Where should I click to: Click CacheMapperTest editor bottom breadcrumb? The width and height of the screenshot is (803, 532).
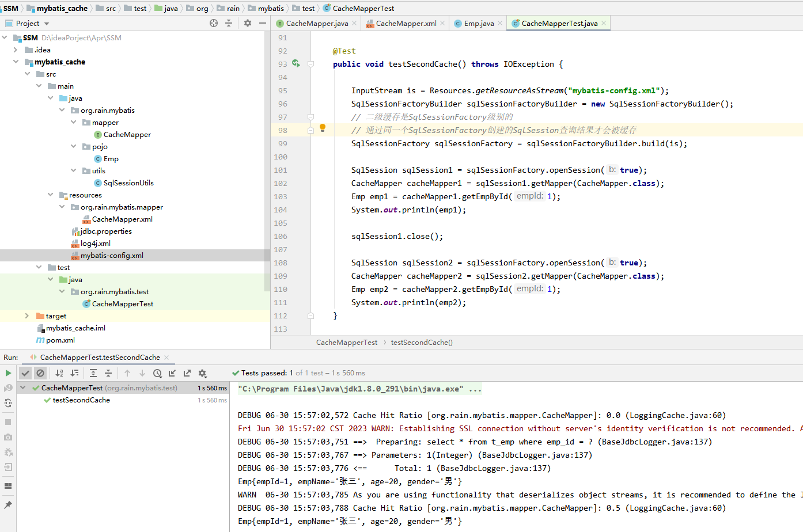coord(347,342)
